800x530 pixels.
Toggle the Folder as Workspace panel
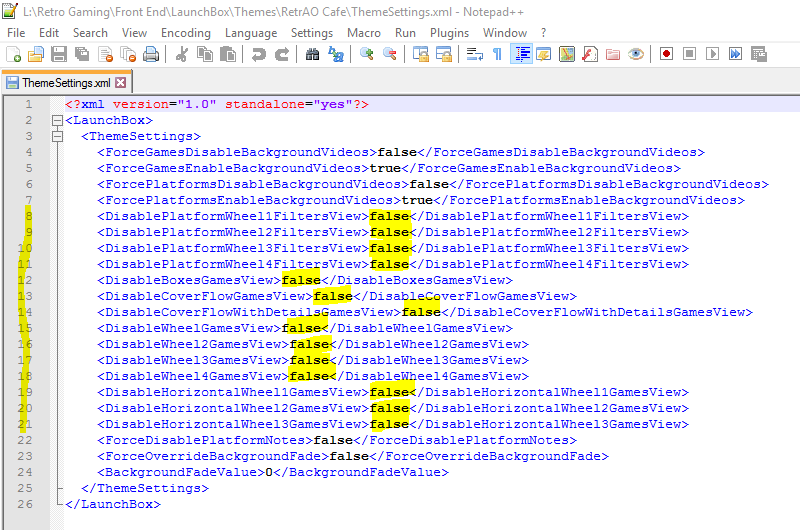point(613,54)
